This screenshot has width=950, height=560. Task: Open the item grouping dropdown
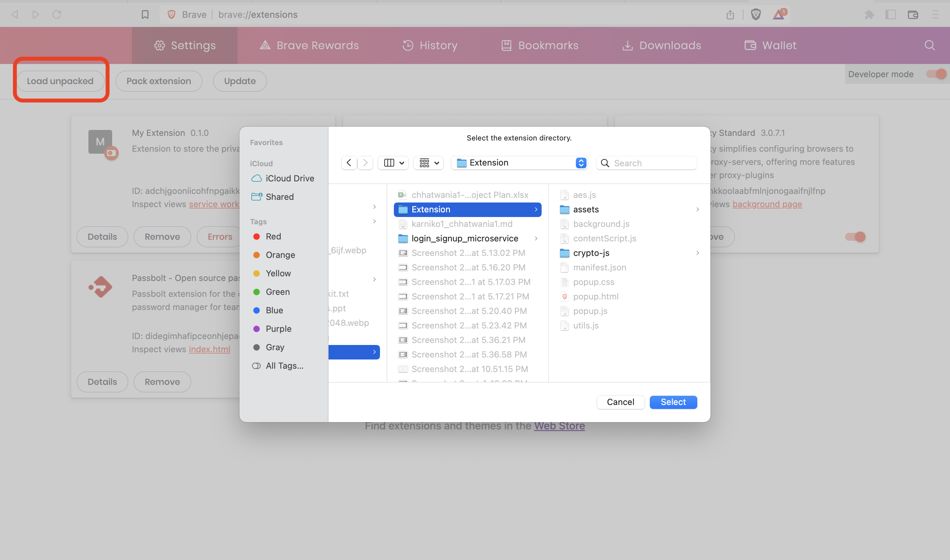coord(429,163)
